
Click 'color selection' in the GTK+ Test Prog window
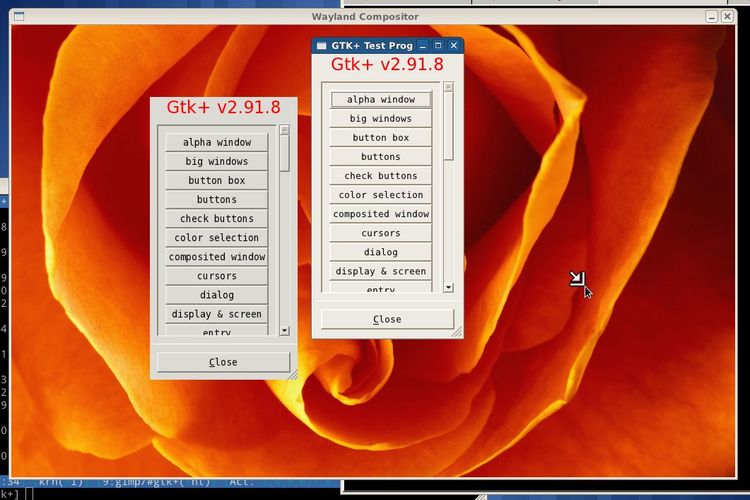point(381,195)
